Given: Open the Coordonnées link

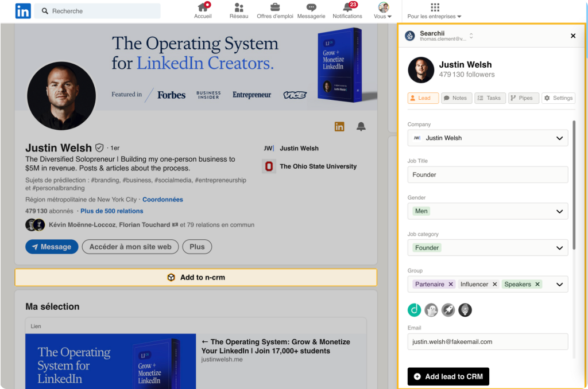Looking at the screenshot, I should 163,199.
